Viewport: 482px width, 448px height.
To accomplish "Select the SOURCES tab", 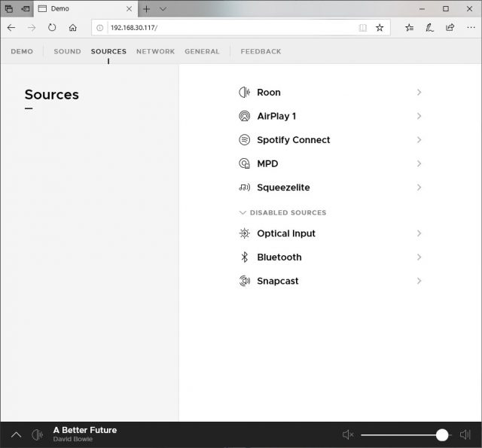I will pyautogui.click(x=108, y=51).
